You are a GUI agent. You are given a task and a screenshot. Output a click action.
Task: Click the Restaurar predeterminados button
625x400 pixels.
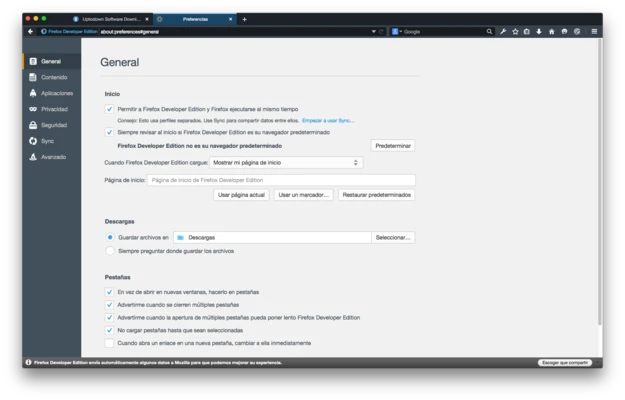376,195
